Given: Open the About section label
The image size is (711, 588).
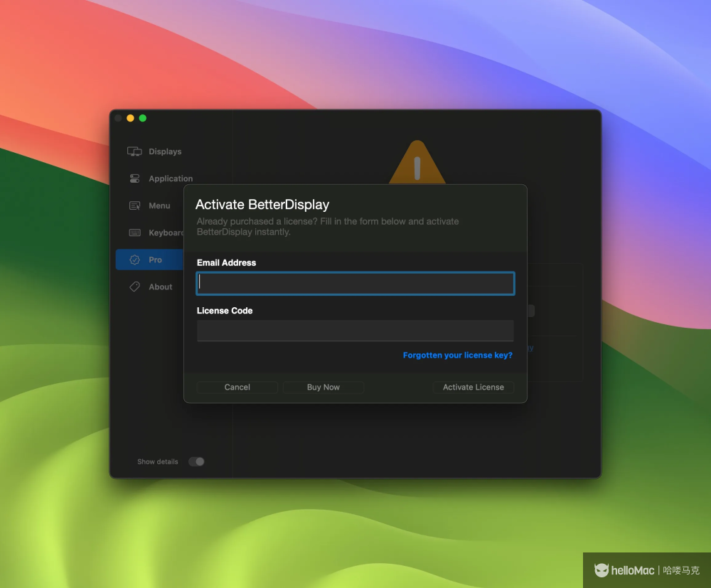Looking at the screenshot, I should click(x=161, y=287).
